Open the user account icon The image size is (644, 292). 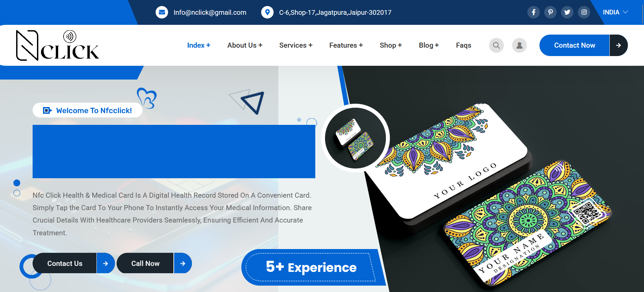pos(519,45)
